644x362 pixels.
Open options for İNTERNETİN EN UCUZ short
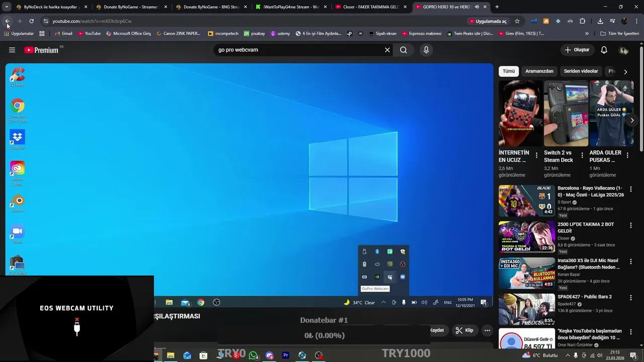pyautogui.click(x=536, y=155)
